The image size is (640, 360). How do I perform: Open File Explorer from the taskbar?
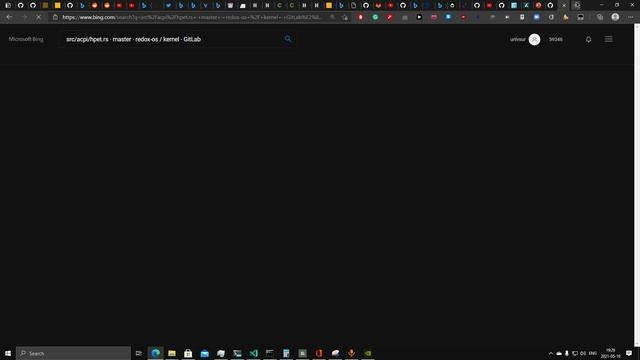(172, 353)
